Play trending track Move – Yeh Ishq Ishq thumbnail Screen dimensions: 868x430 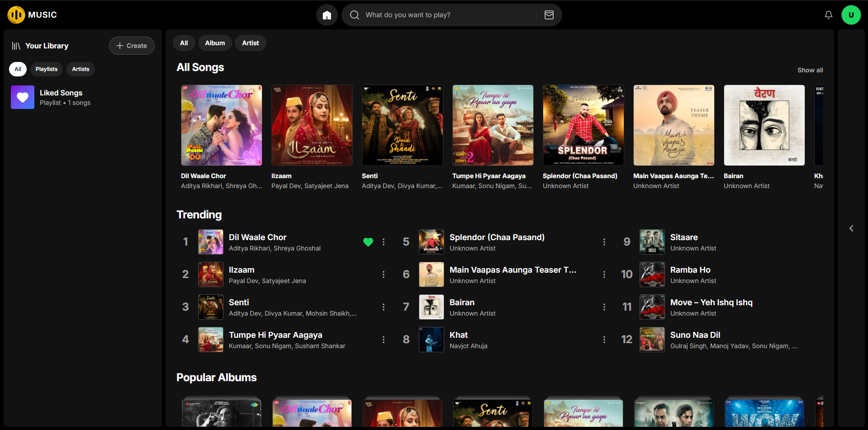pos(652,307)
